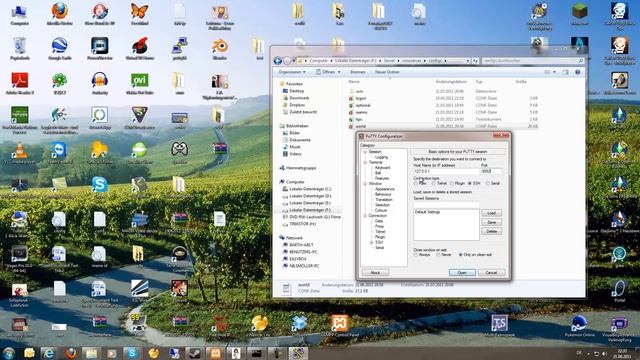Screen dimensions: 640x360
Task: Click the Host Name input field in PuTTY
Action: (446, 171)
